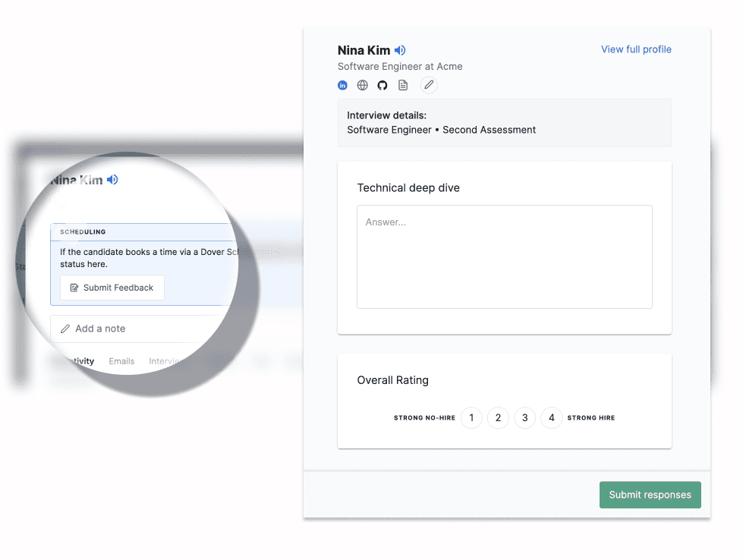
Task: Open the candidate's GitHub icon
Action: pyautogui.click(x=383, y=85)
